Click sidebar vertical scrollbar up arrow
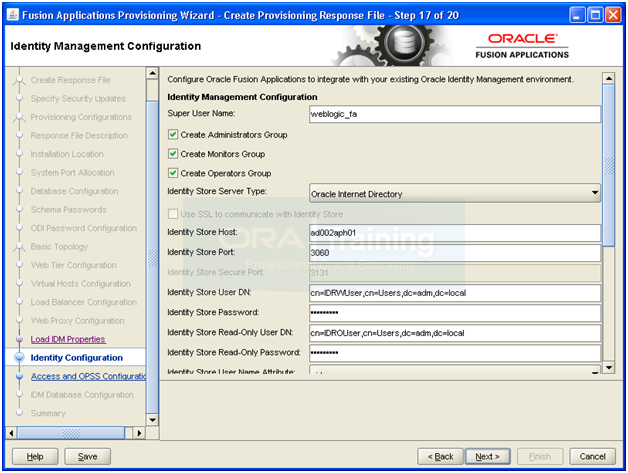628x473 pixels. [152, 73]
